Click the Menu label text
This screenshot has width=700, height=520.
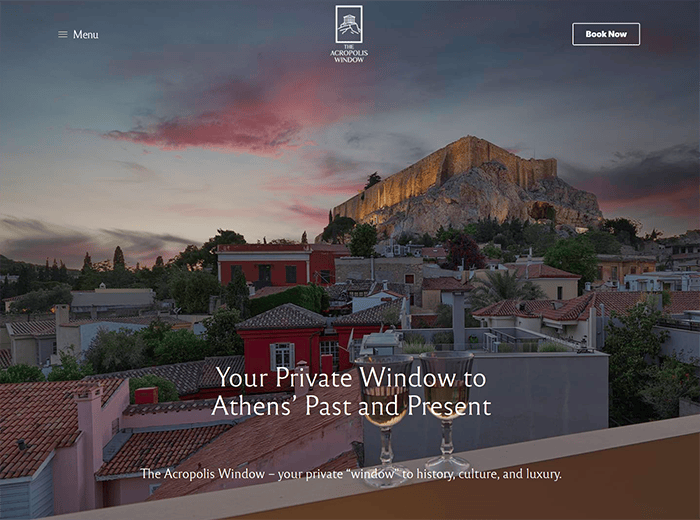(x=86, y=34)
